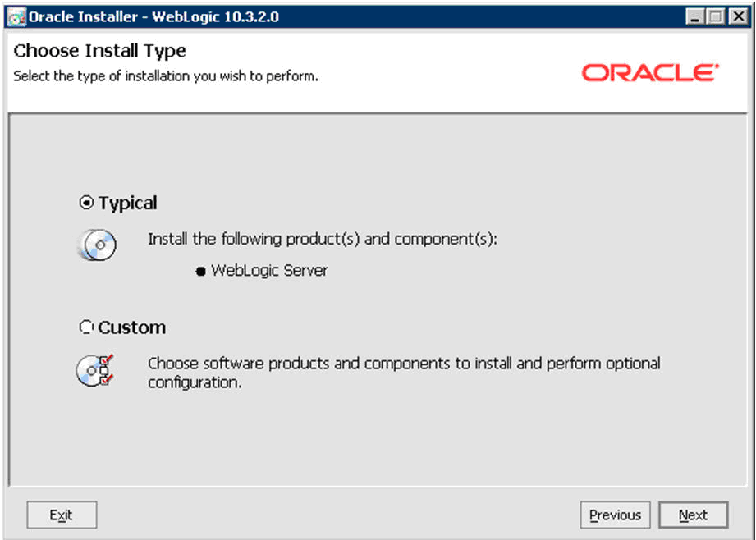Click the ORACLE logo
This screenshot has height=540, width=756.
(x=650, y=73)
